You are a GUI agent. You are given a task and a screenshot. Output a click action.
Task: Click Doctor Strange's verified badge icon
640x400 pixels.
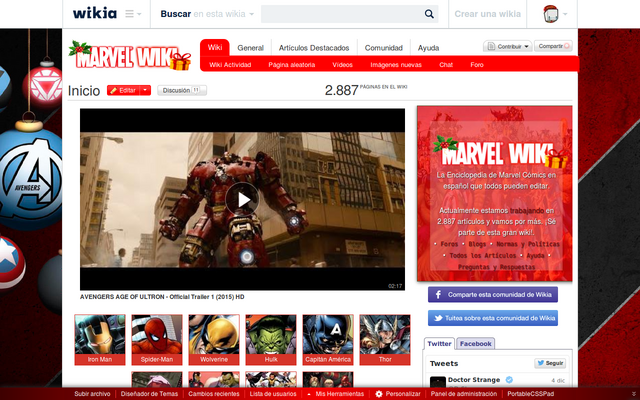click(x=509, y=380)
